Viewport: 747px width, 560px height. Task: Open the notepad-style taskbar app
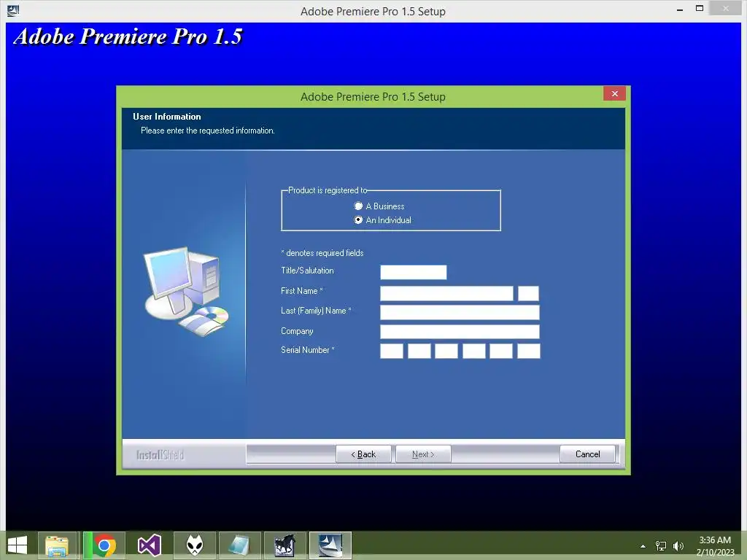(x=239, y=545)
